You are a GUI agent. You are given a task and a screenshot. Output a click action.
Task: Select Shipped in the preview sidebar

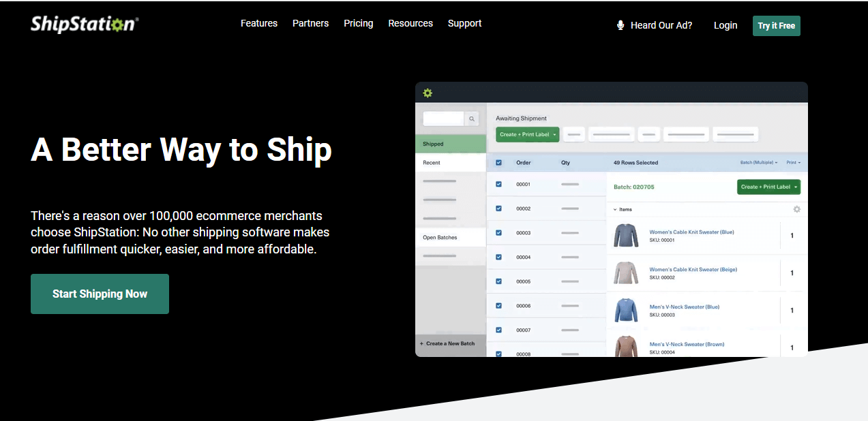point(451,144)
